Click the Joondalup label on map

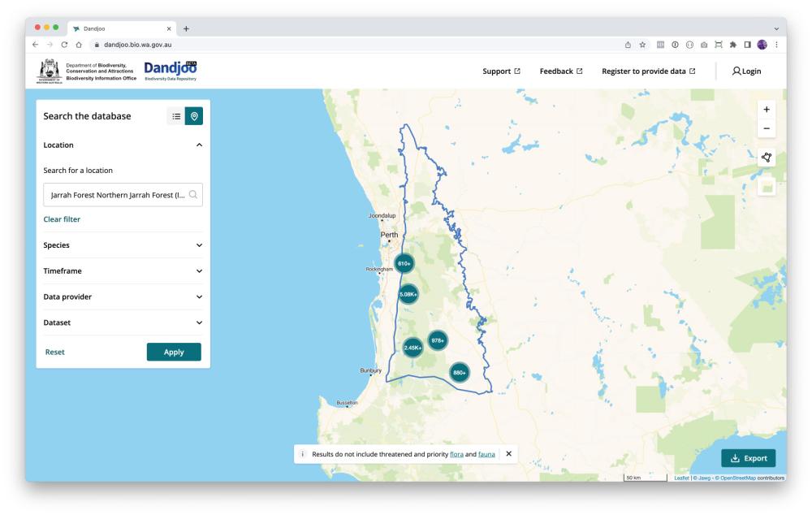pyautogui.click(x=382, y=215)
